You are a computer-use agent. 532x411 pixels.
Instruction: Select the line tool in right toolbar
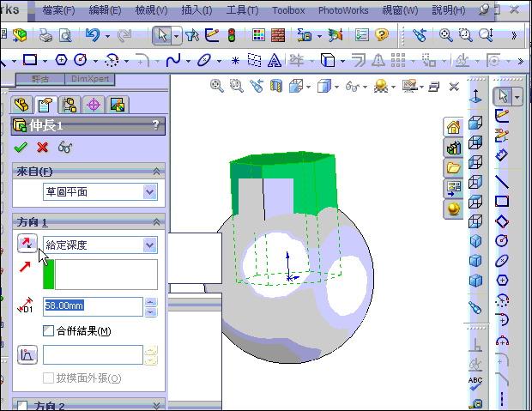(502, 182)
